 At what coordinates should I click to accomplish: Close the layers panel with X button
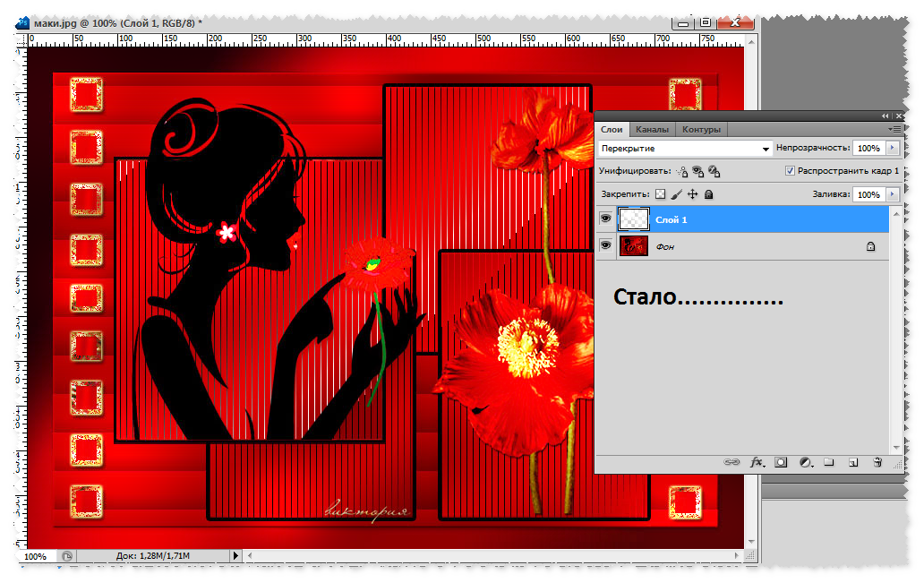pyautogui.click(x=898, y=116)
